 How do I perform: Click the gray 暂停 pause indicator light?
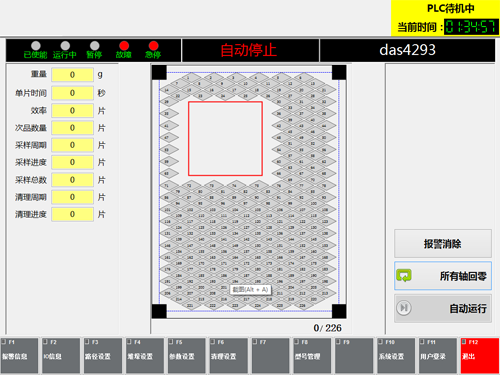tap(95, 46)
